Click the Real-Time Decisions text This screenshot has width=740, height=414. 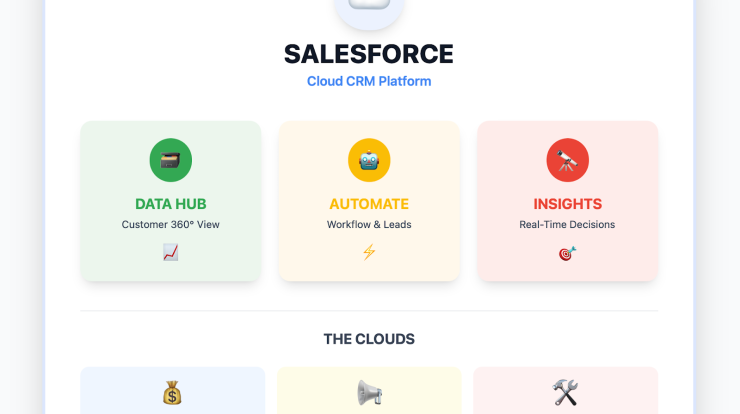coord(567,225)
